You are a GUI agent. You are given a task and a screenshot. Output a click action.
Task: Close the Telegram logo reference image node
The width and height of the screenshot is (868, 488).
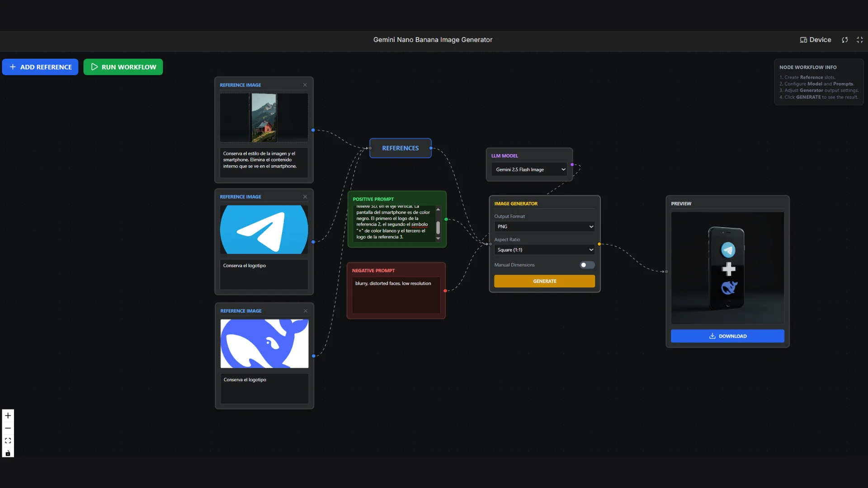305,197
